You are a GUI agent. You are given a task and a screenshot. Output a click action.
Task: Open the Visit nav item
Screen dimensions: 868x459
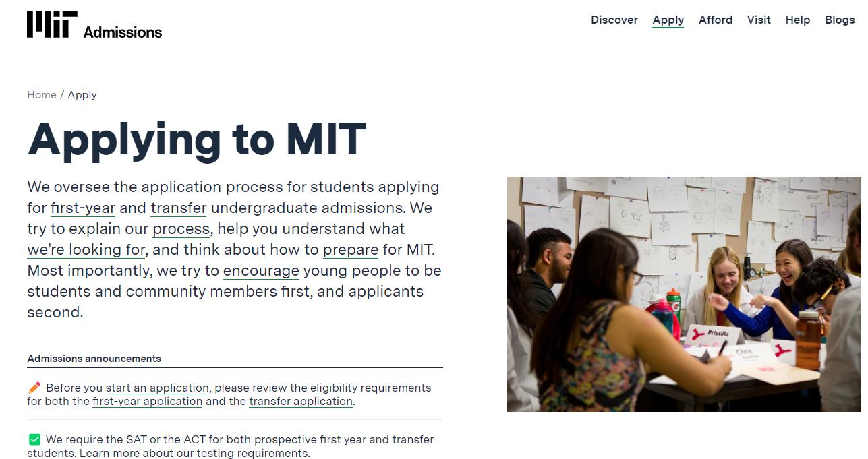click(x=758, y=20)
